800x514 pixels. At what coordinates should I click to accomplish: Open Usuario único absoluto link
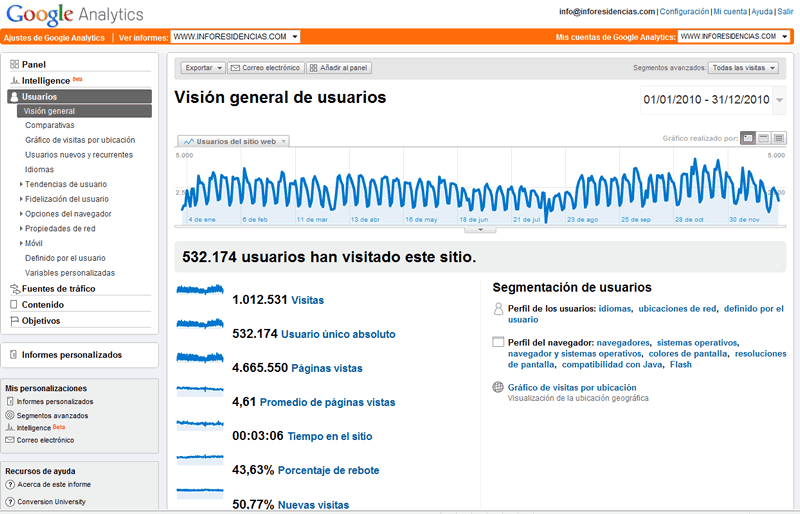[x=338, y=334]
